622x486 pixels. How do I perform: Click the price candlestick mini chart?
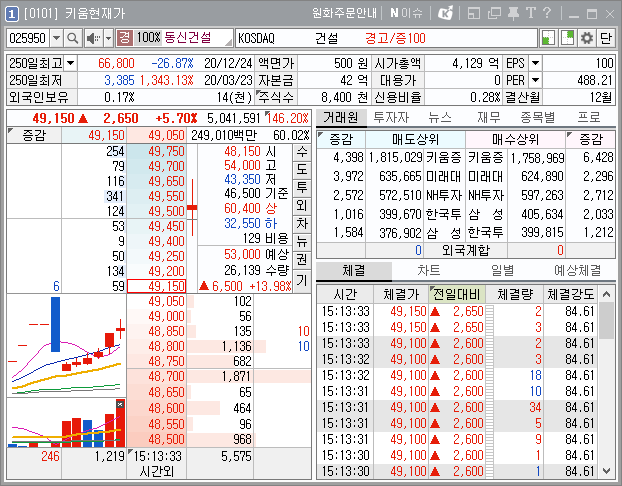click(66, 345)
